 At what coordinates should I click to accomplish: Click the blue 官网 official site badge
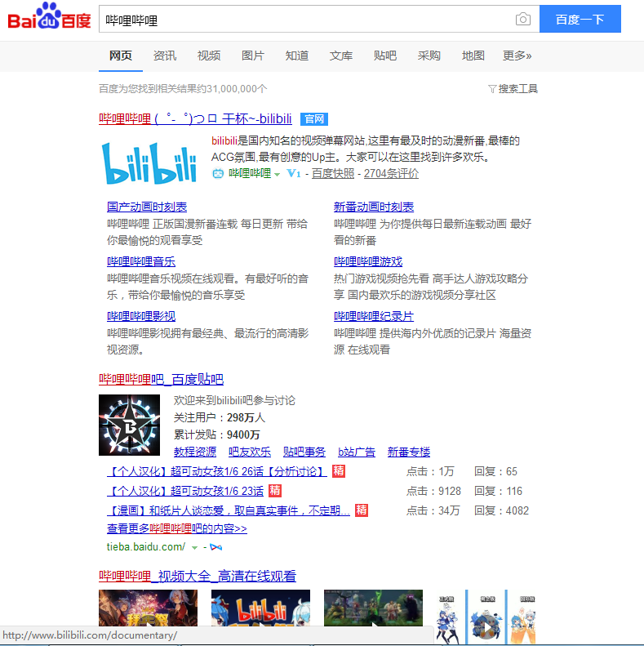tap(313, 119)
